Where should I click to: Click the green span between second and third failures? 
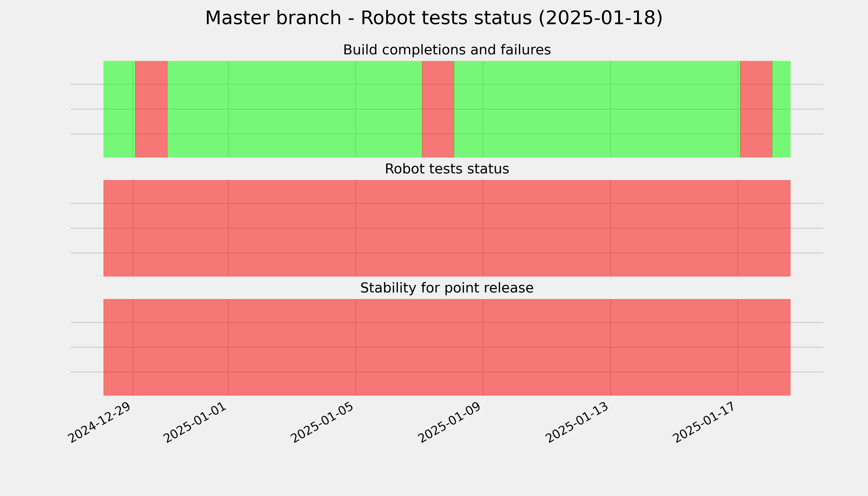click(597, 109)
